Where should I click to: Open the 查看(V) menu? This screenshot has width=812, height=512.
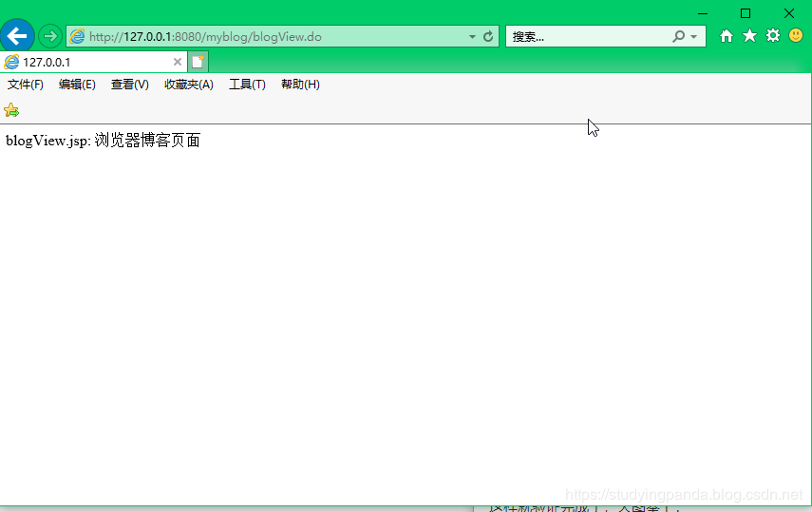click(x=130, y=85)
